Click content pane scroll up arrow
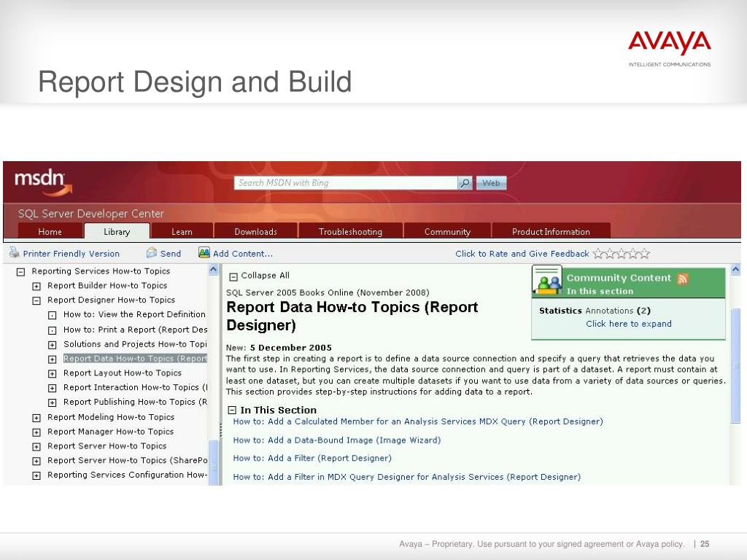Viewport: 747px width, 560px height. (735, 270)
